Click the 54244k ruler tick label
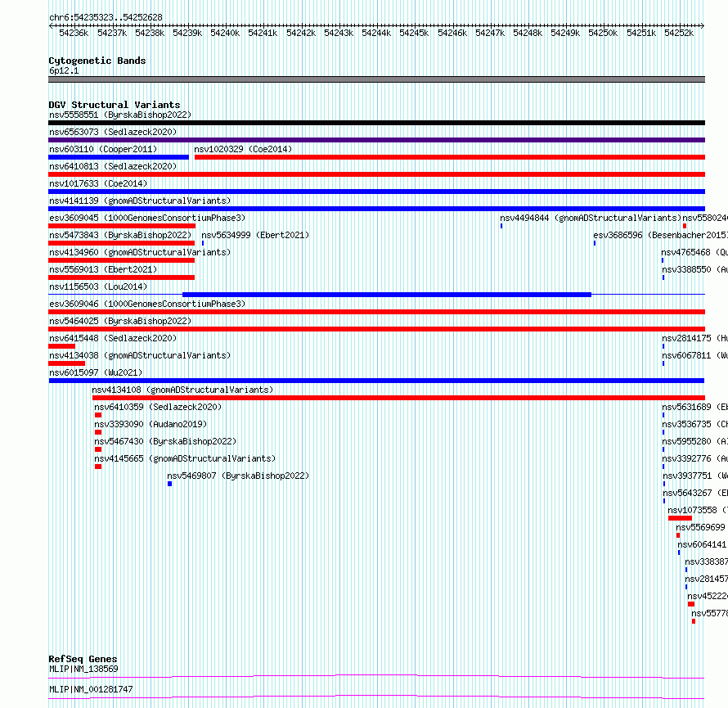728x708 pixels. pyautogui.click(x=376, y=33)
